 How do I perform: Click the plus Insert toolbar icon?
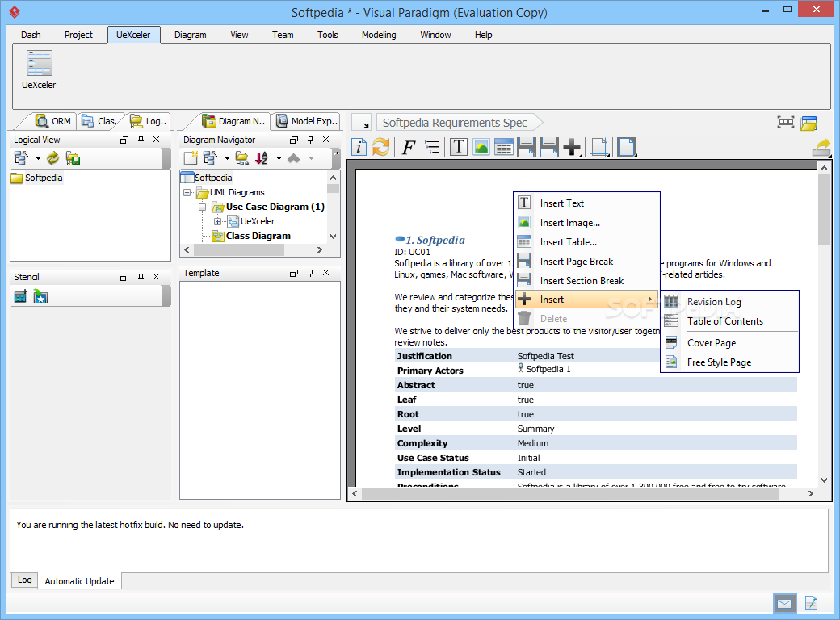[572, 147]
